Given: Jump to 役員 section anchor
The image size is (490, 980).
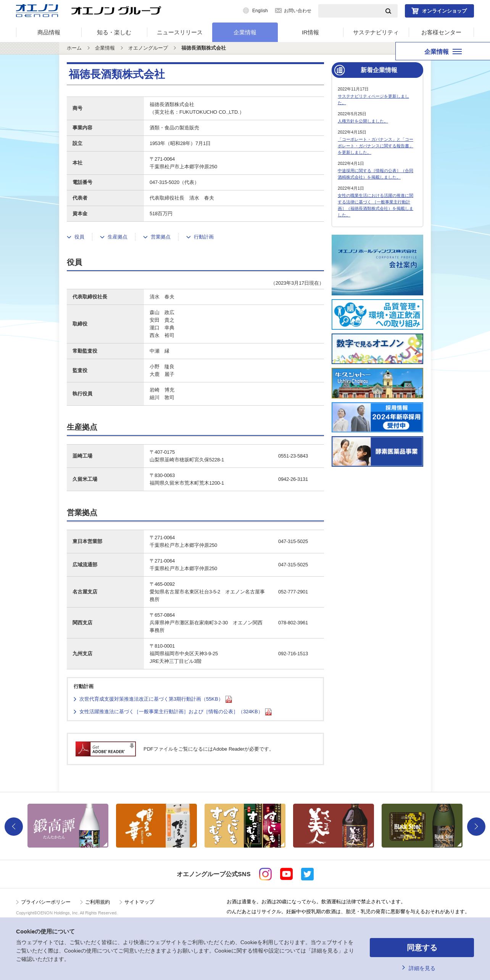Looking at the screenshot, I should pyautogui.click(x=76, y=237).
